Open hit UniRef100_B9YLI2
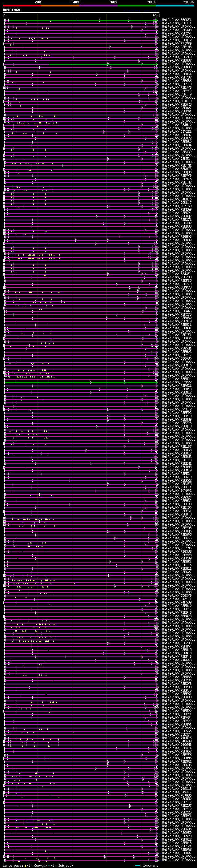Viewport: 197px width, 868px height. click(176, 409)
